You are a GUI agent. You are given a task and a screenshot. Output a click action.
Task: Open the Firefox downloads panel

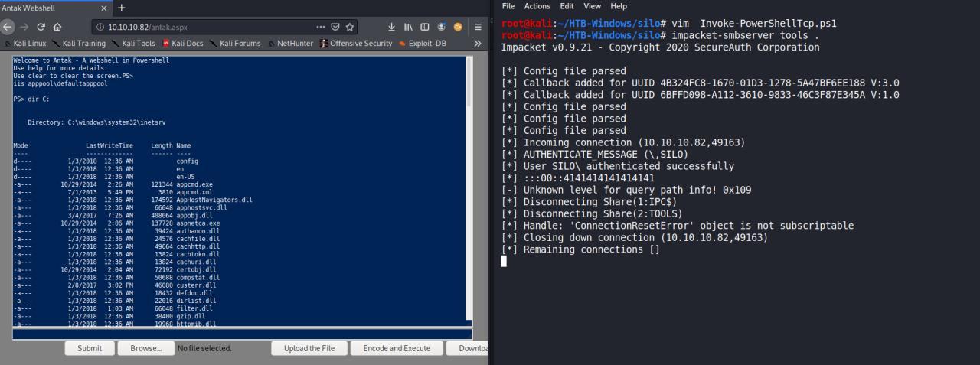pyautogui.click(x=391, y=27)
